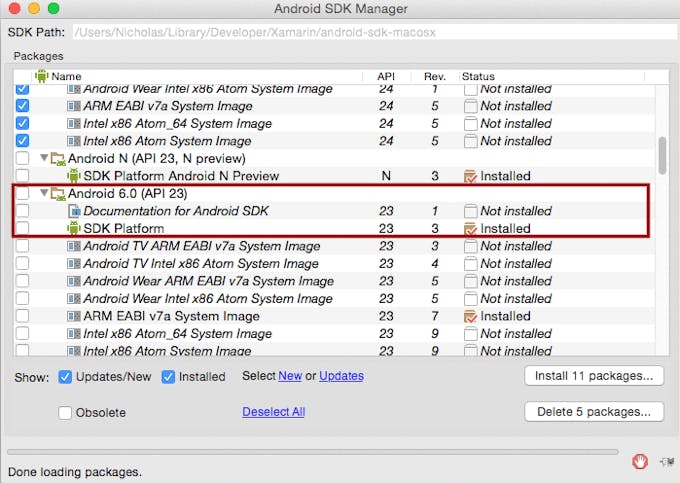Screen dimensions: 680x483
Task: Click the Android 6.0 (API 23) folder icon
Action: 58,194
